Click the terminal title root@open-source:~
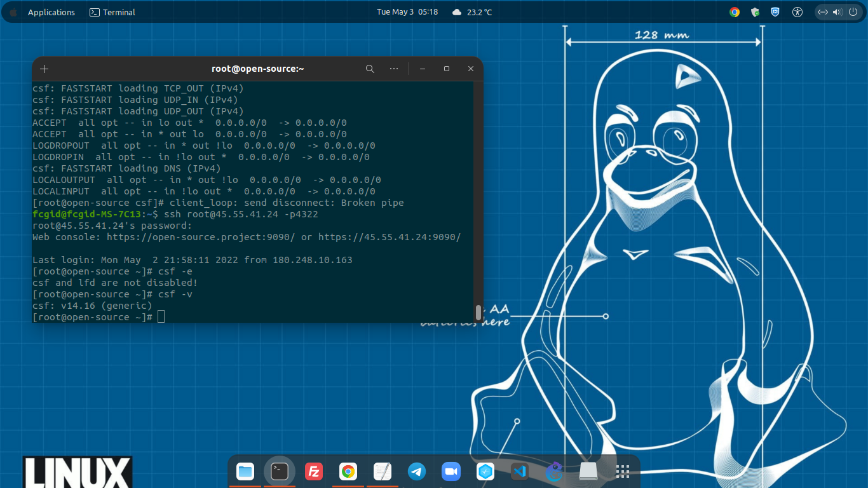Image resolution: width=868 pixels, height=488 pixels. point(258,69)
